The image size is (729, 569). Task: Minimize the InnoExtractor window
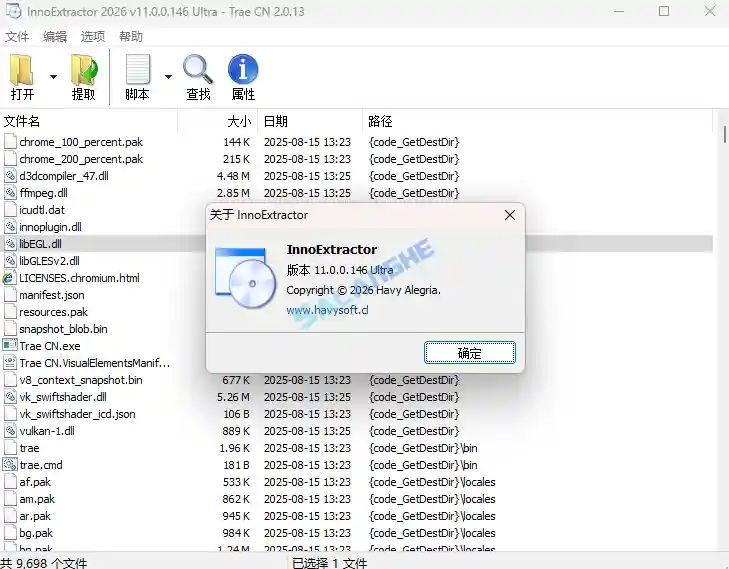coord(619,11)
